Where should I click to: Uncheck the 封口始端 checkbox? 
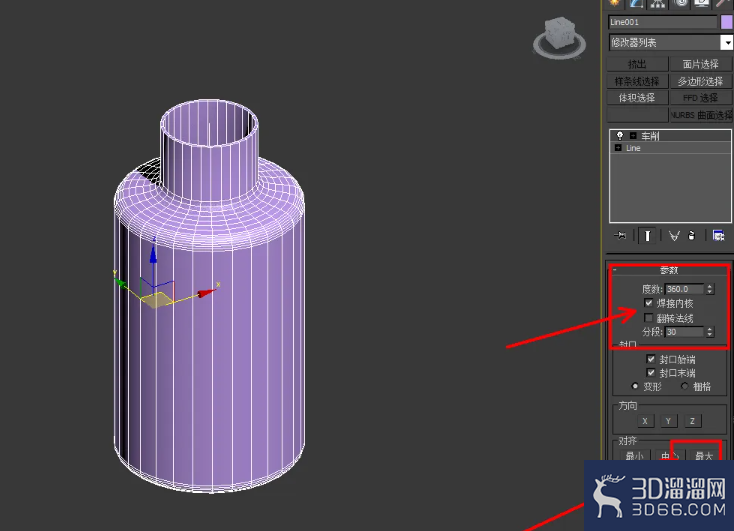point(651,359)
